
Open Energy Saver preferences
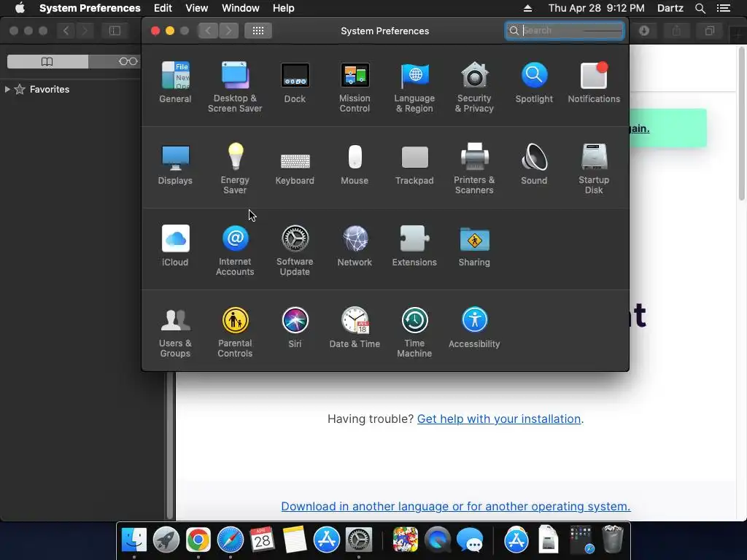pyautogui.click(x=235, y=169)
